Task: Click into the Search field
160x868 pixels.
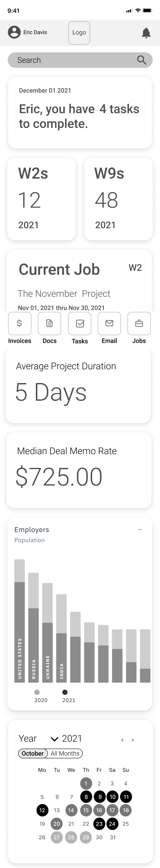Action: coord(80,60)
